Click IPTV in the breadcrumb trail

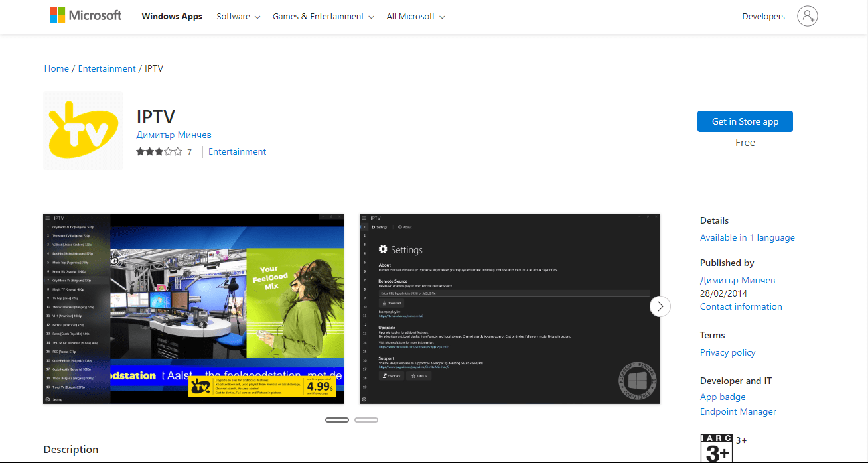(154, 68)
